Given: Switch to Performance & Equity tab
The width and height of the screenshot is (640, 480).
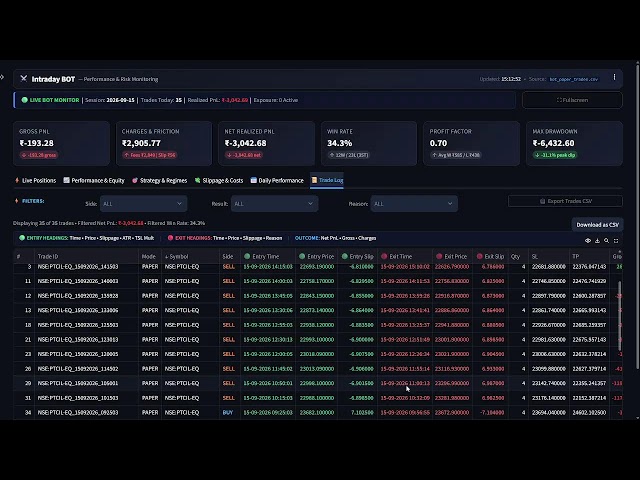Looking at the screenshot, I should [x=94, y=180].
